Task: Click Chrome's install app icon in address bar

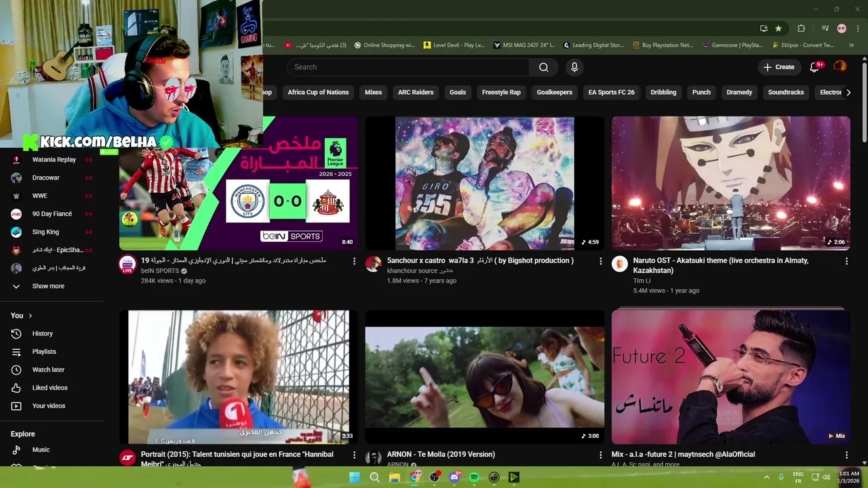Action: (764, 28)
